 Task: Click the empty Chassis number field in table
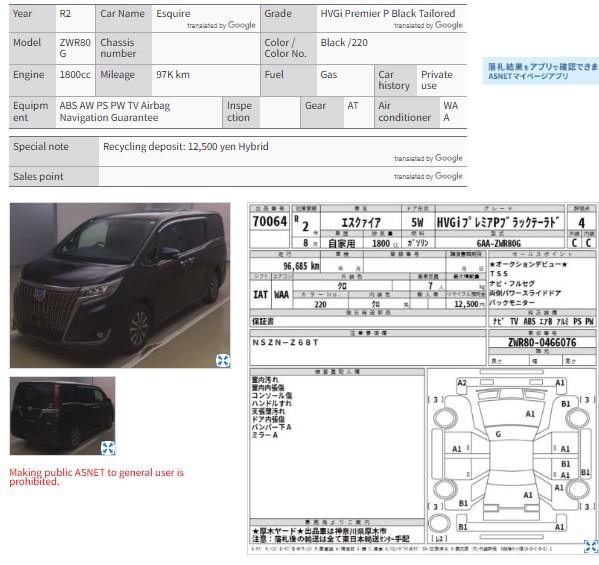[x=206, y=48]
